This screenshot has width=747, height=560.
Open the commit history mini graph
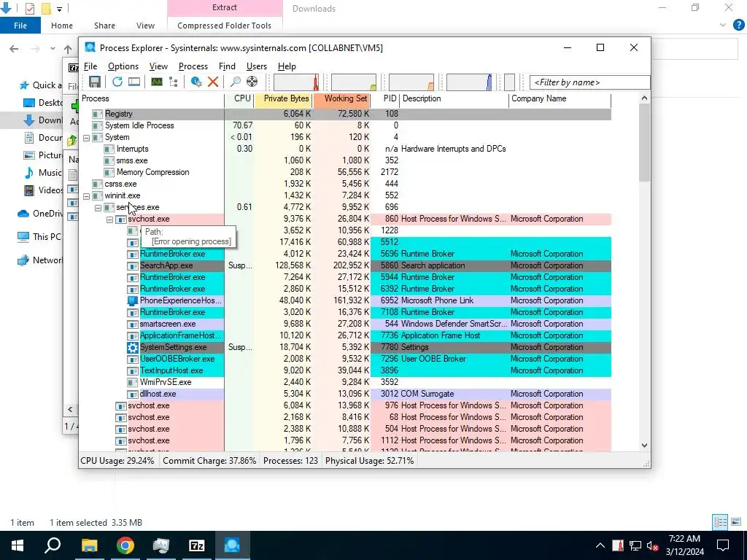click(x=354, y=82)
